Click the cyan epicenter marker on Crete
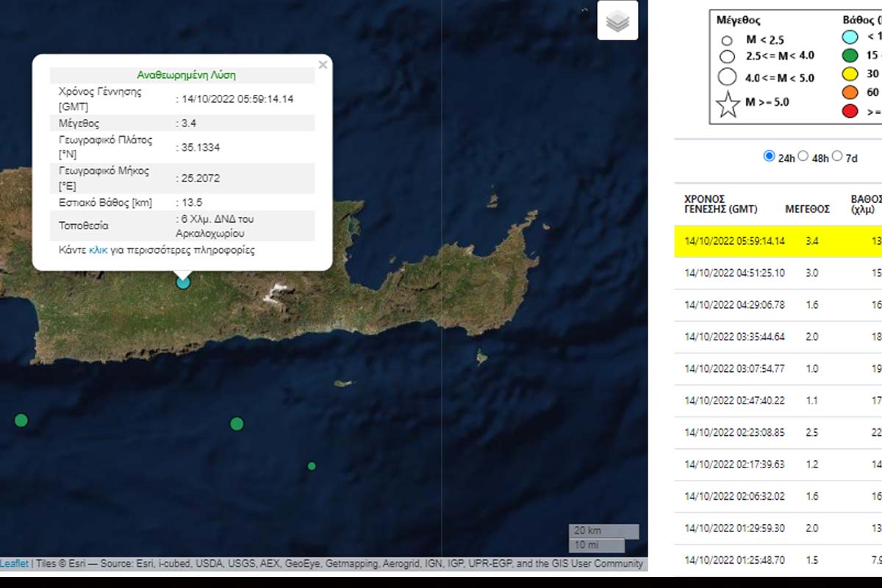 [x=183, y=281]
